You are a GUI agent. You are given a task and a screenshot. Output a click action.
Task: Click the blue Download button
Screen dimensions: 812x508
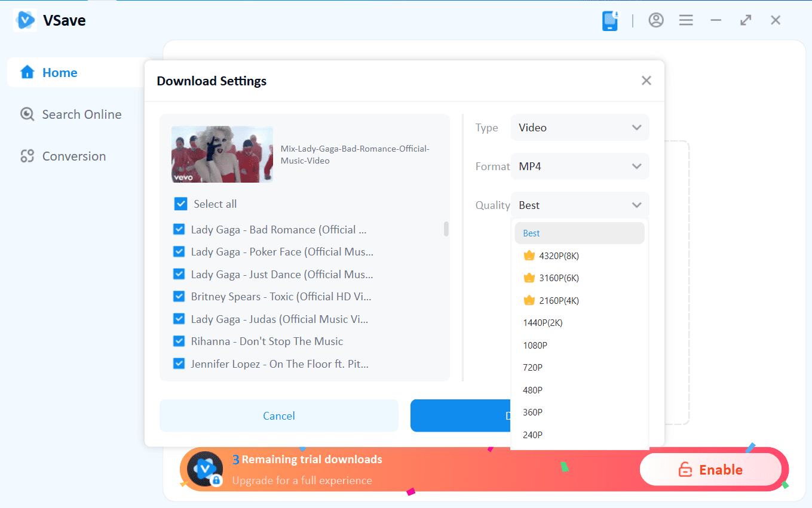click(x=461, y=415)
